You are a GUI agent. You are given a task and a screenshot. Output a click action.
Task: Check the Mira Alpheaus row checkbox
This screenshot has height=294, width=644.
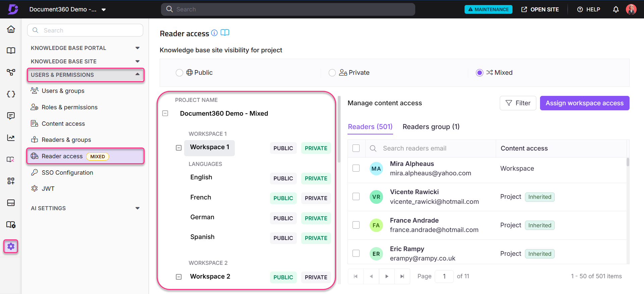point(356,168)
